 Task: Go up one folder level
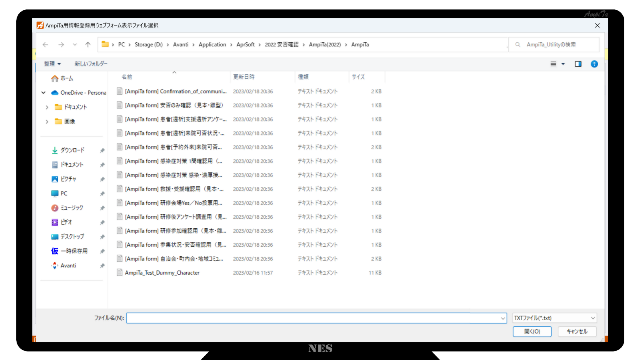click(88, 44)
